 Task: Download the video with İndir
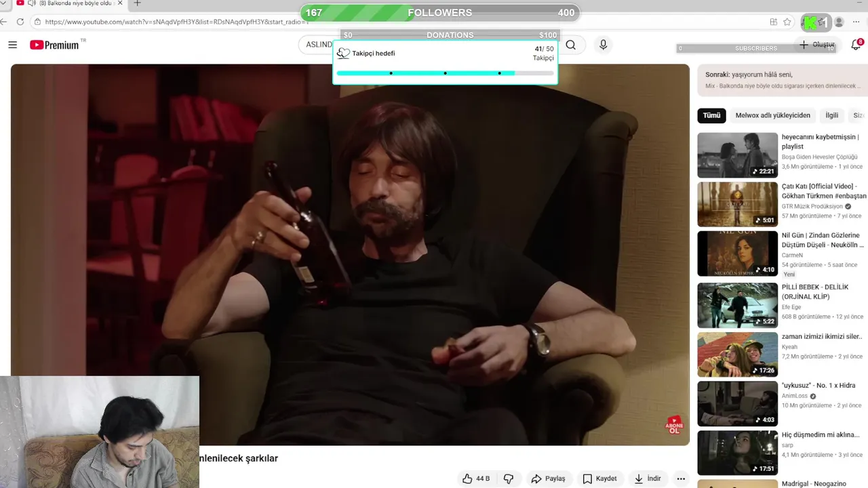tap(648, 479)
